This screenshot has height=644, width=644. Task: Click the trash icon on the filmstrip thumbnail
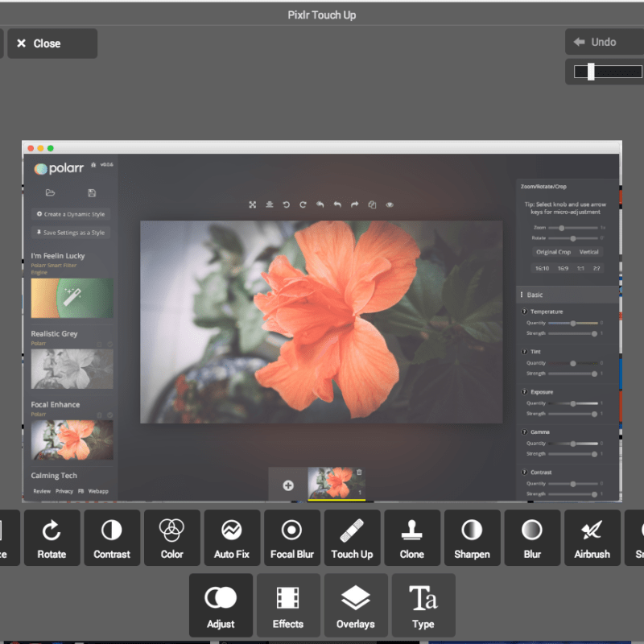pyautogui.click(x=359, y=473)
